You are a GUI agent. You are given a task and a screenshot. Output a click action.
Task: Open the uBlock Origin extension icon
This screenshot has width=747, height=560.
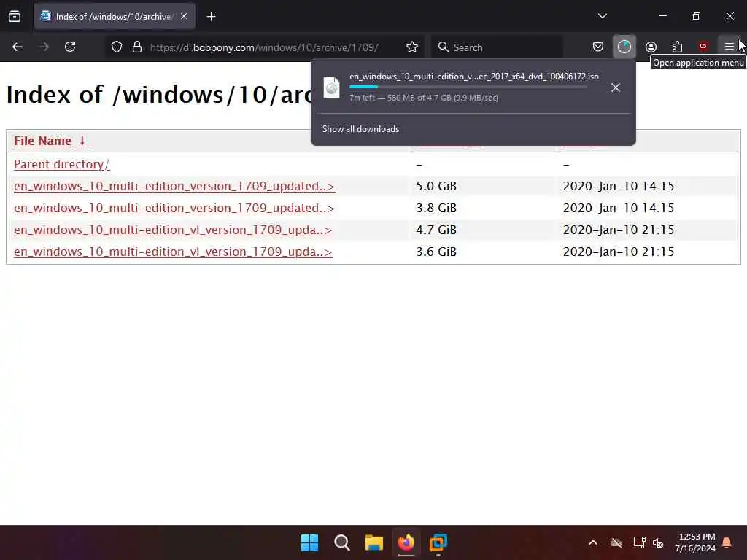point(703,47)
